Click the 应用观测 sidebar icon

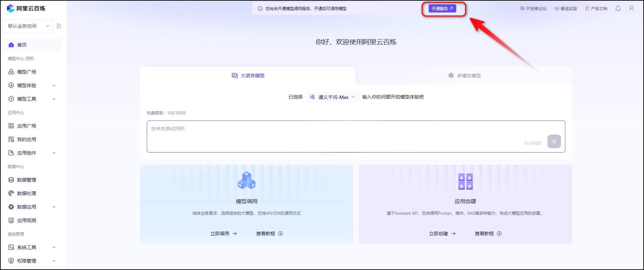(x=11, y=220)
